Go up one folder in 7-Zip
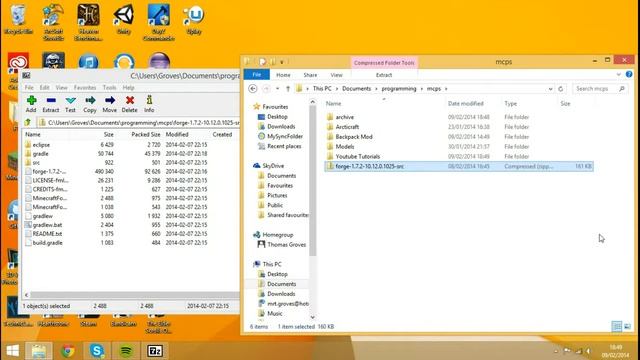Image resolution: width=640 pixels, height=360 pixels. 28,122
